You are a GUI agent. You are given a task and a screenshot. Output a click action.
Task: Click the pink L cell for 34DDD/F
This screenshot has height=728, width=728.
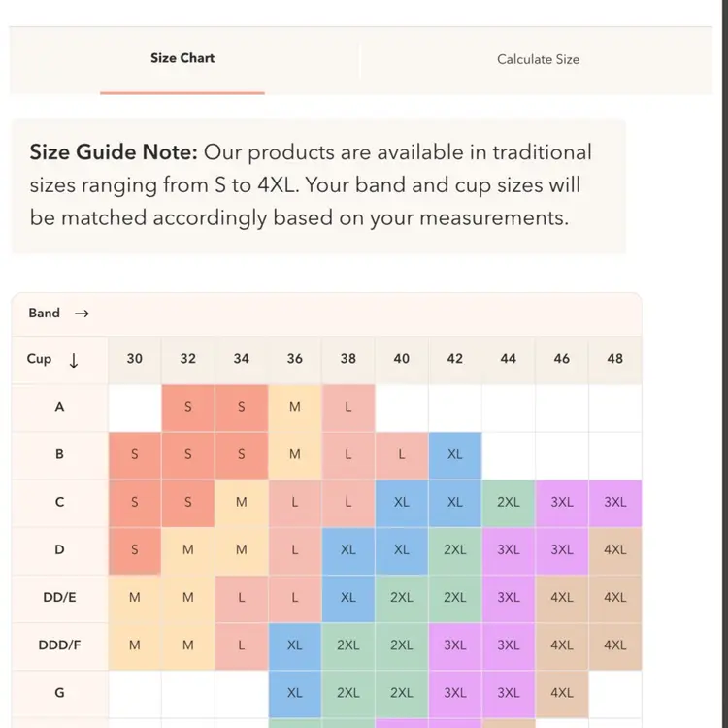pyautogui.click(x=241, y=645)
